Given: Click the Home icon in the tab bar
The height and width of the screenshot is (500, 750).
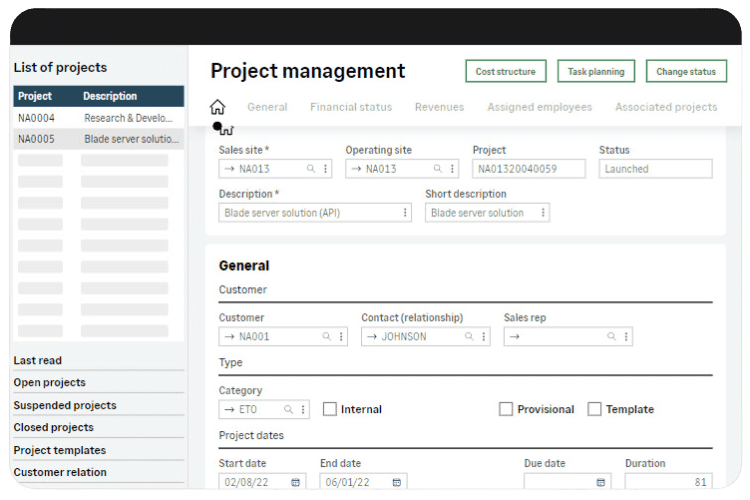Looking at the screenshot, I should (x=218, y=107).
